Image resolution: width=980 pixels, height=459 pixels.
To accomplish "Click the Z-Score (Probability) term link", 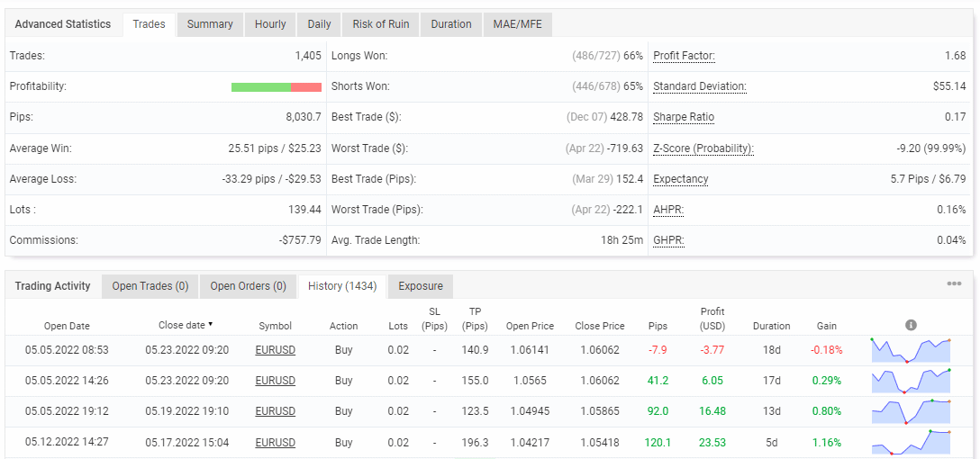I will pos(703,148).
